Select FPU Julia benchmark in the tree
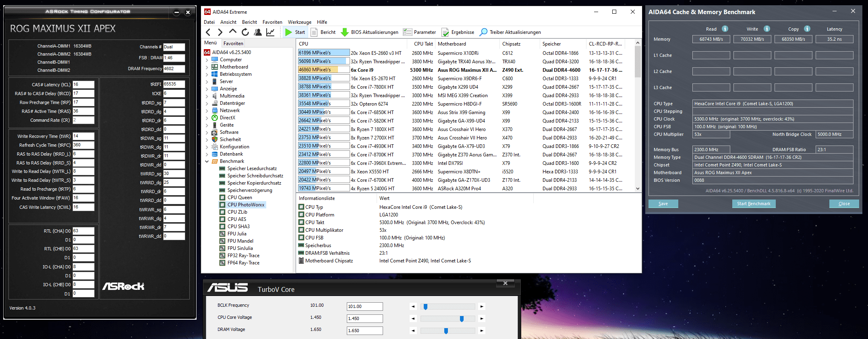 [x=237, y=234]
